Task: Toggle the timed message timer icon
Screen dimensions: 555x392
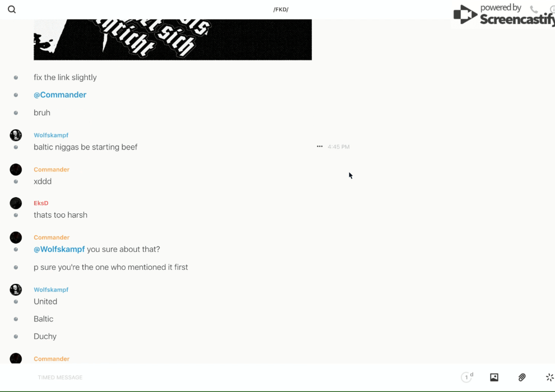Action: 467,377
